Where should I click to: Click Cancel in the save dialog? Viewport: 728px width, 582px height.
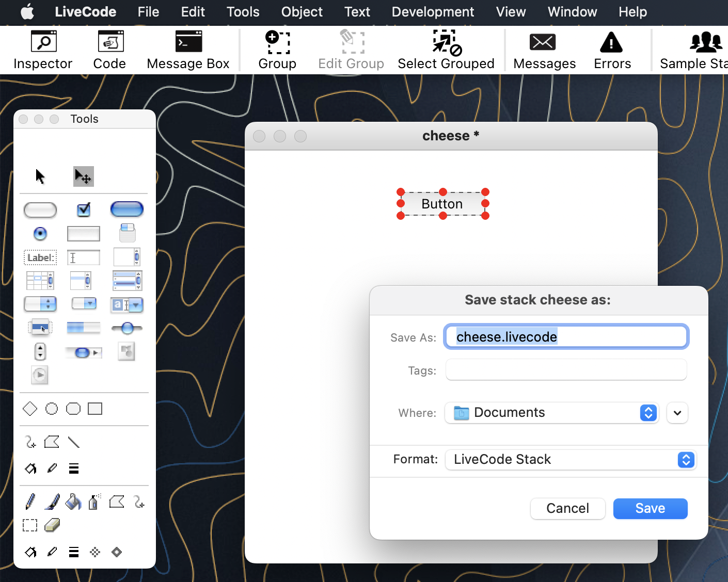568,509
